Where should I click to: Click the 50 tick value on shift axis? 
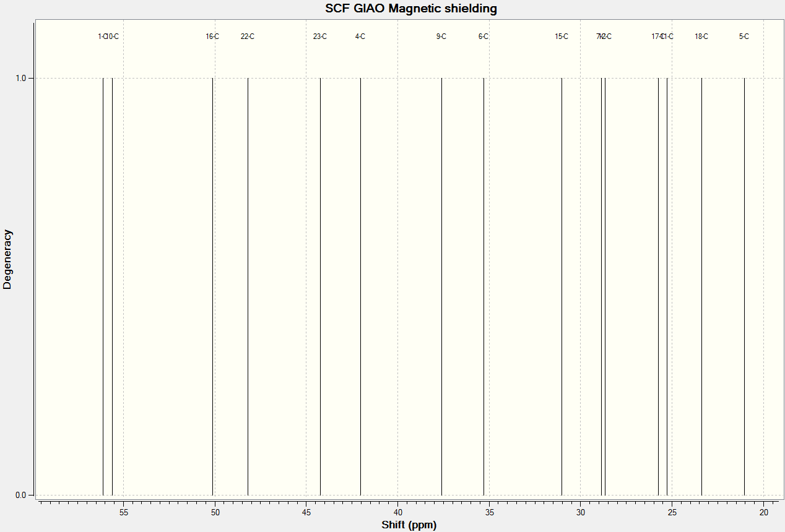[215, 512]
